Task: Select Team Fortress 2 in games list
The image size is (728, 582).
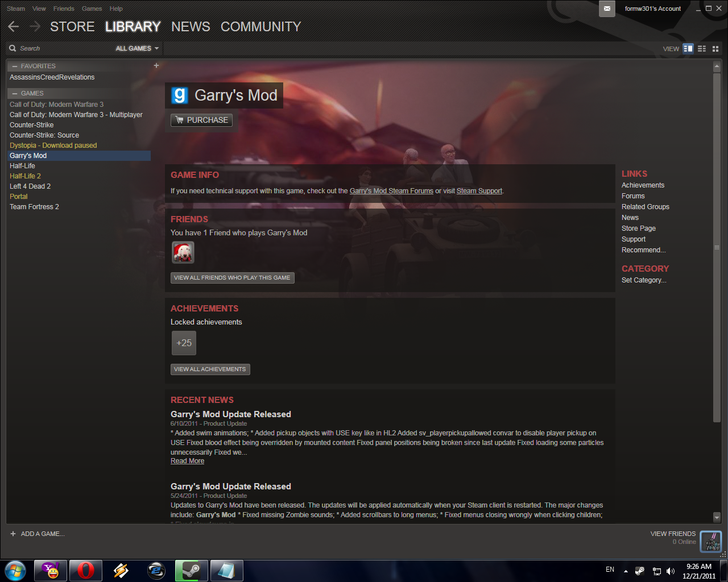Action: (x=78, y=207)
